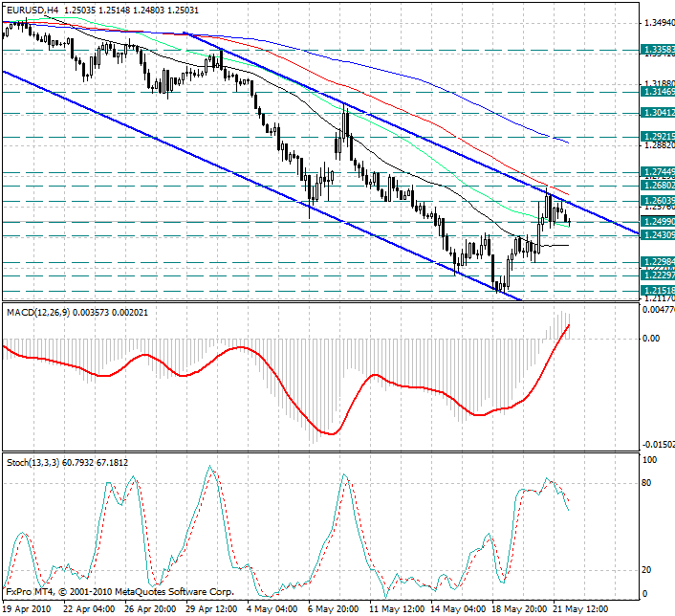The image size is (675, 616).
Task: Click the 1.27449 price level label
Action: click(x=658, y=172)
